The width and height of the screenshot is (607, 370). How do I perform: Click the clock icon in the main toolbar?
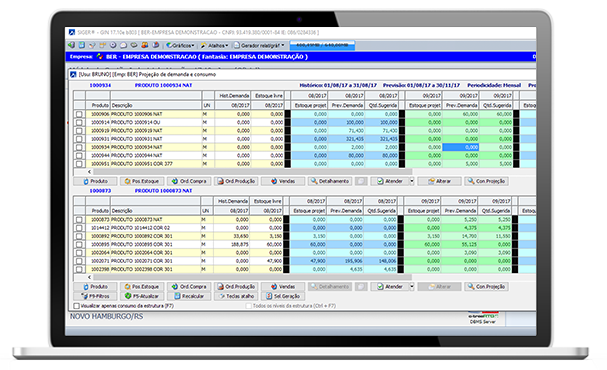pyautogui.click(x=113, y=45)
